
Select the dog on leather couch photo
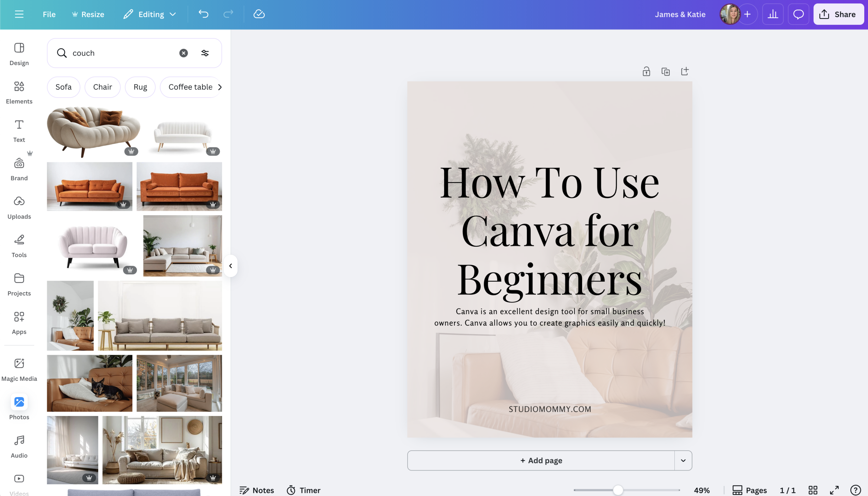click(90, 383)
